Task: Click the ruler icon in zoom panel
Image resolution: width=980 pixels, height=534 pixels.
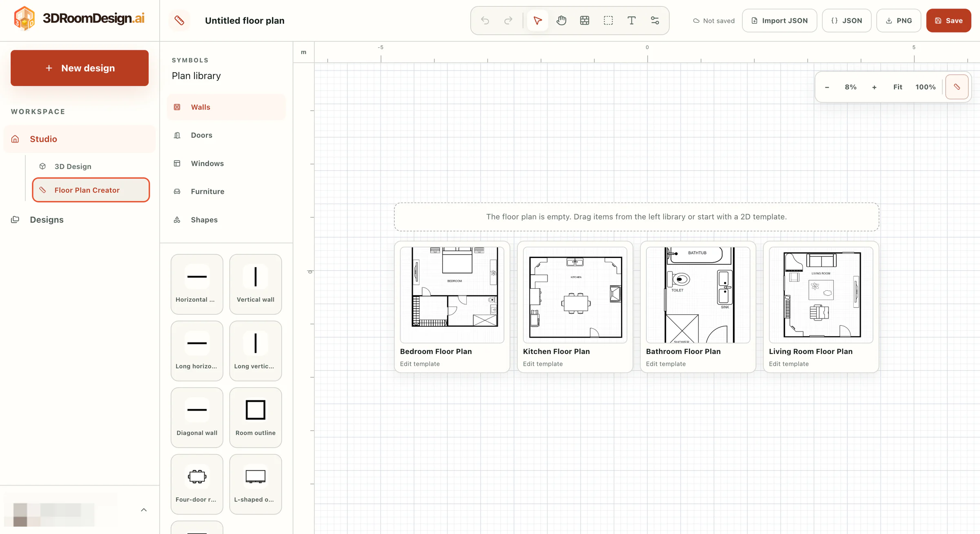Action: tap(957, 87)
